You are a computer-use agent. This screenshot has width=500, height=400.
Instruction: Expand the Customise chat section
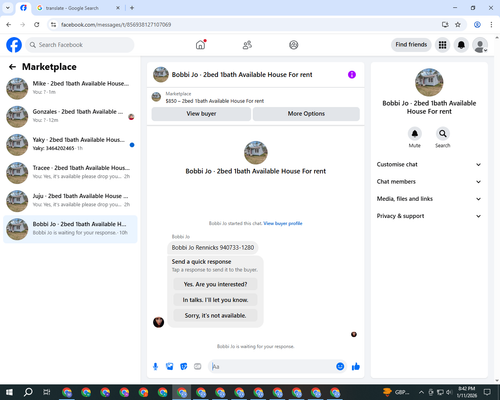(429, 164)
